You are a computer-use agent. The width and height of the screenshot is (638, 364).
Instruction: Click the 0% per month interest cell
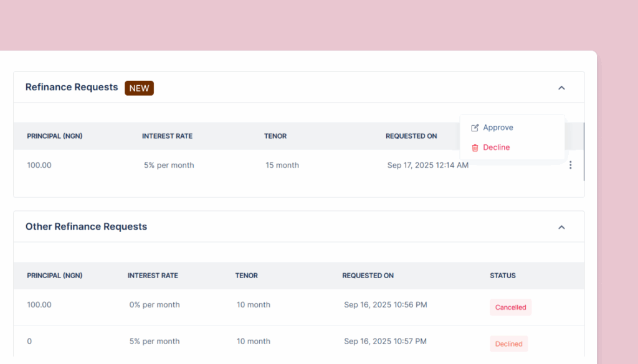coord(155,305)
